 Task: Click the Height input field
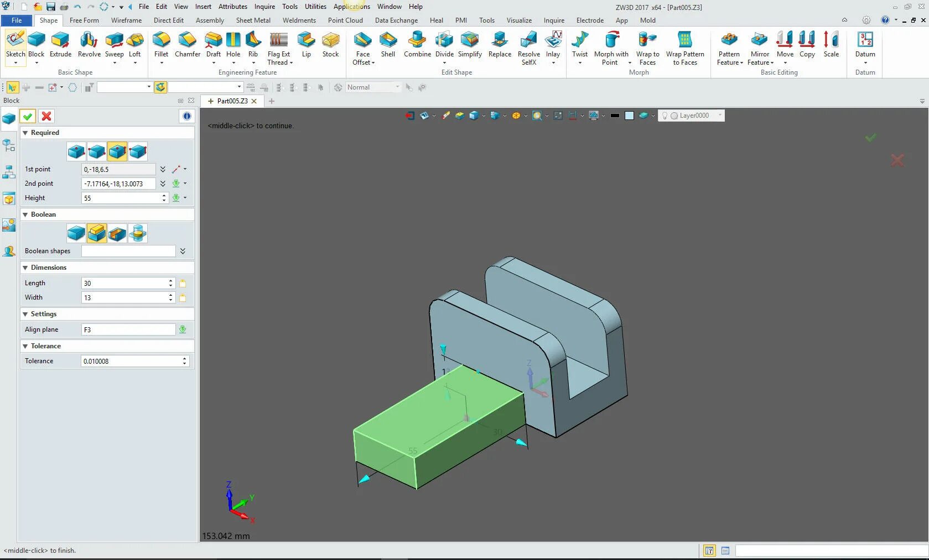122,198
